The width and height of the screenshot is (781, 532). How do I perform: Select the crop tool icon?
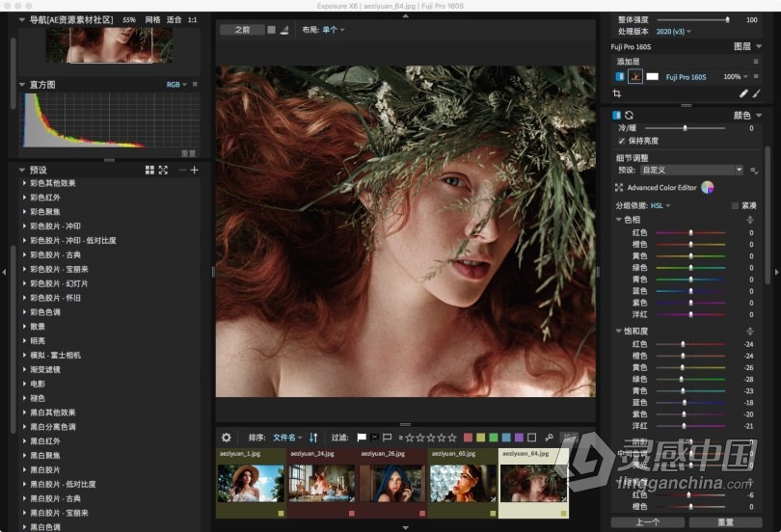617,93
